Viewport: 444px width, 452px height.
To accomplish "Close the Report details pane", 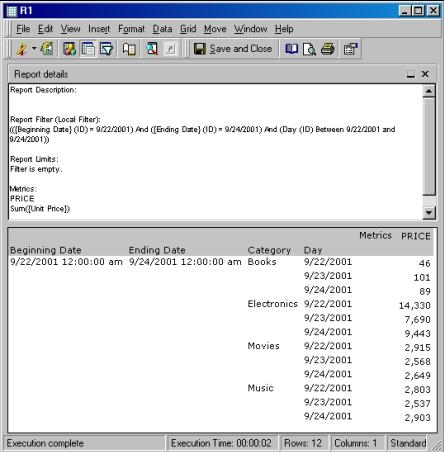I will click(x=425, y=74).
